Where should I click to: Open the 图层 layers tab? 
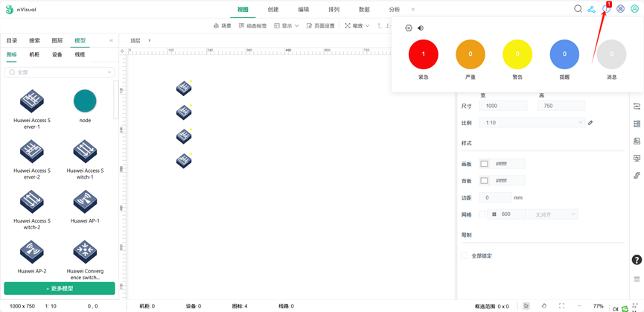pos(57,41)
